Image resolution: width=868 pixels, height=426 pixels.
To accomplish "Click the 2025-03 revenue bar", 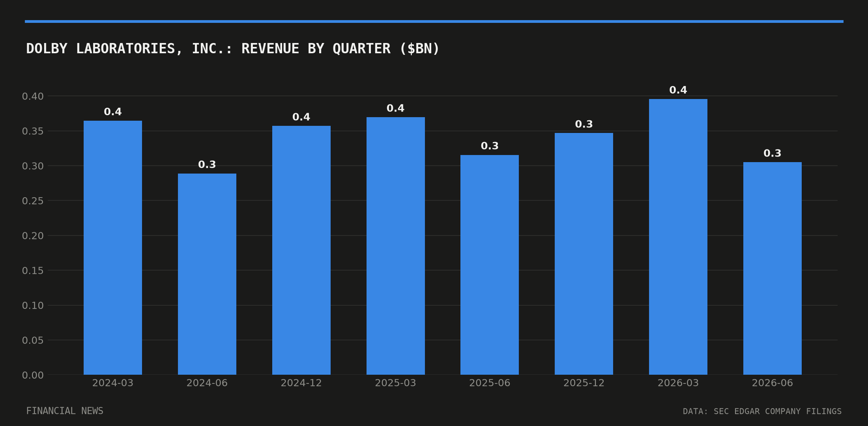I will click(x=396, y=246).
